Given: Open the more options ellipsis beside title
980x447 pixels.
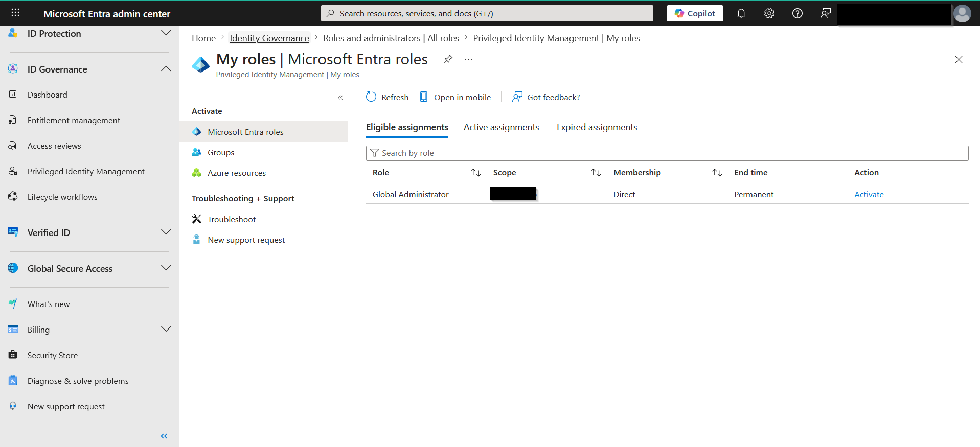Looking at the screenshot, I should pyautogui.click(x=468, y=59).
